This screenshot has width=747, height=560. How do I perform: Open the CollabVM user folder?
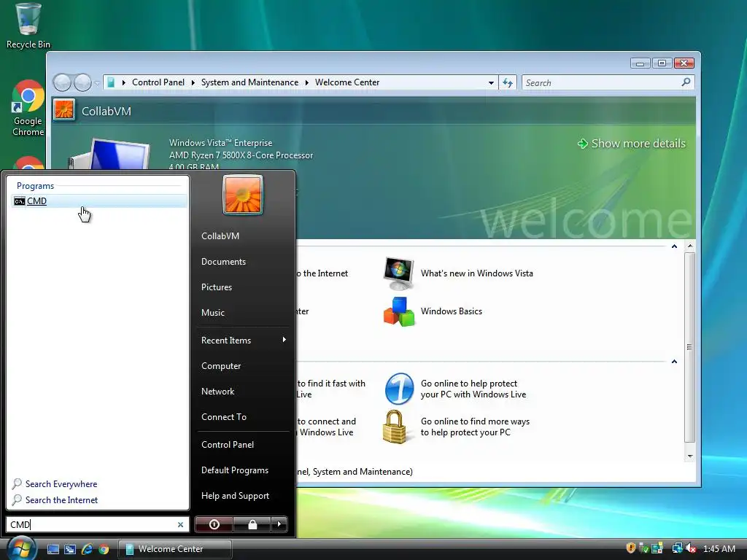[220, 236]
